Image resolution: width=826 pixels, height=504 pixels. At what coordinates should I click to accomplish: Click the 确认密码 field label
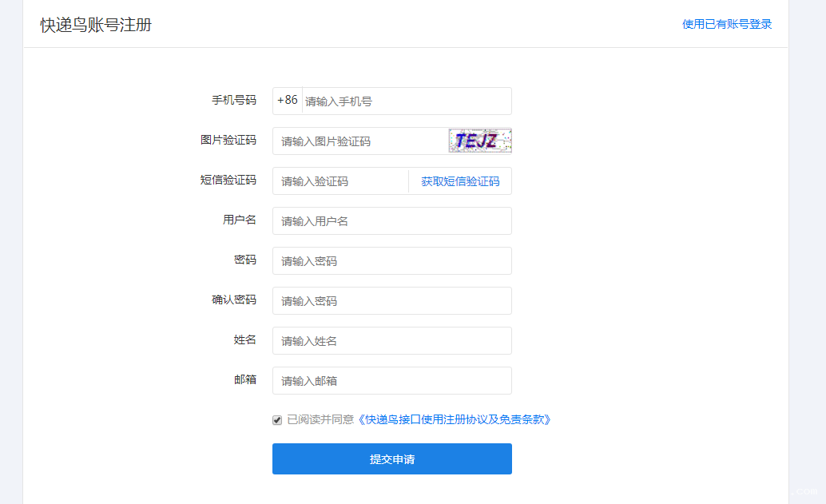(234, 300)
